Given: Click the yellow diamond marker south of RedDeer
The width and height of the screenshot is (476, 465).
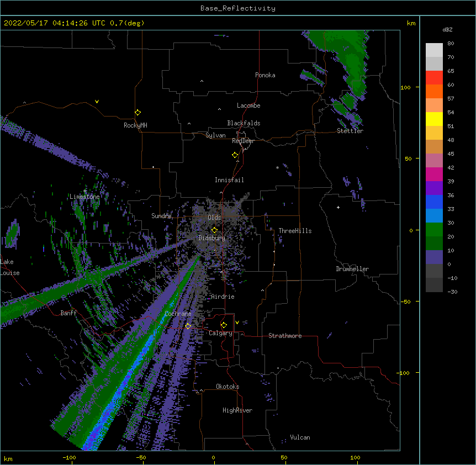Looking at the screenshot, I should pyautogui.click(x=235, y=155).
